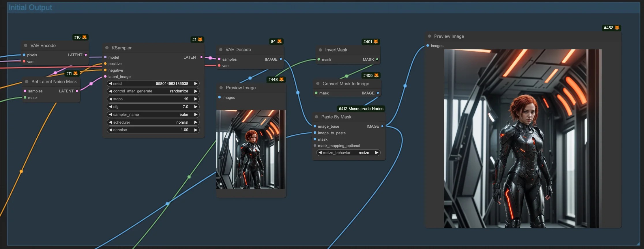The height and width of the screenshot is (249, 644).
Task: Collapse the Convert Mask to Image node dot
Action: point(318,83)
